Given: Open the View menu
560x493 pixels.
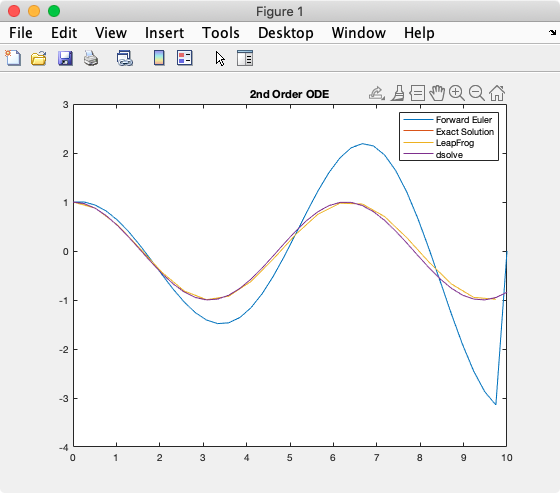Looking at the screenshot, I should (111, 33).
